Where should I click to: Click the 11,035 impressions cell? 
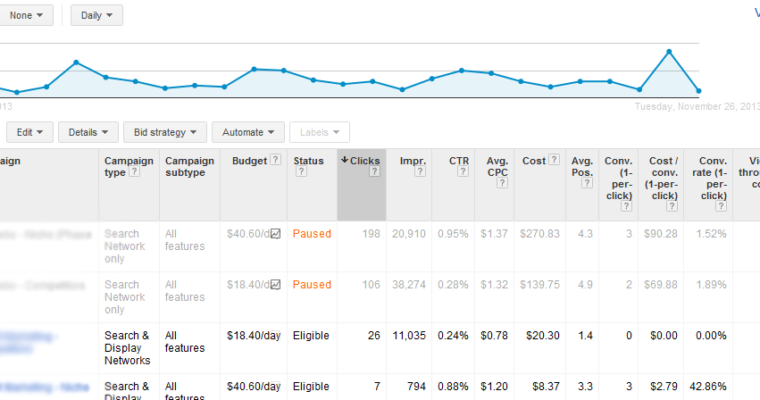tap(409, 336)
